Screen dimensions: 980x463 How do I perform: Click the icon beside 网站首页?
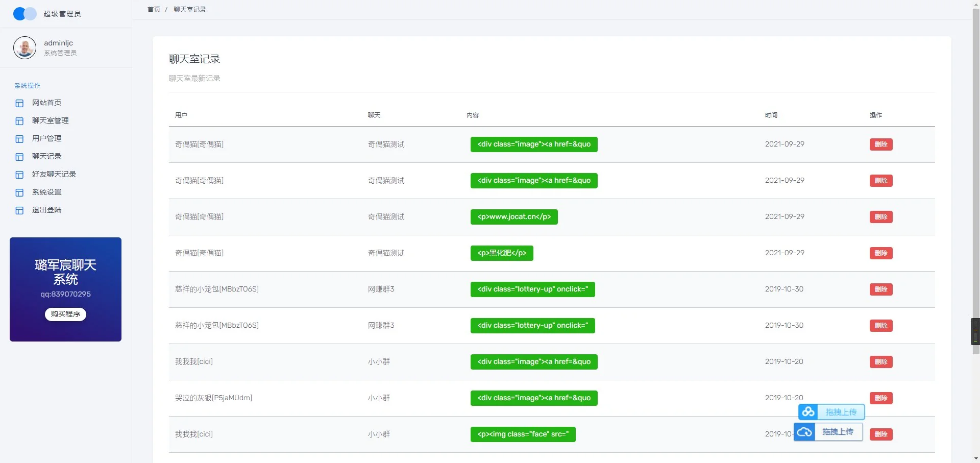coord(19,103)
